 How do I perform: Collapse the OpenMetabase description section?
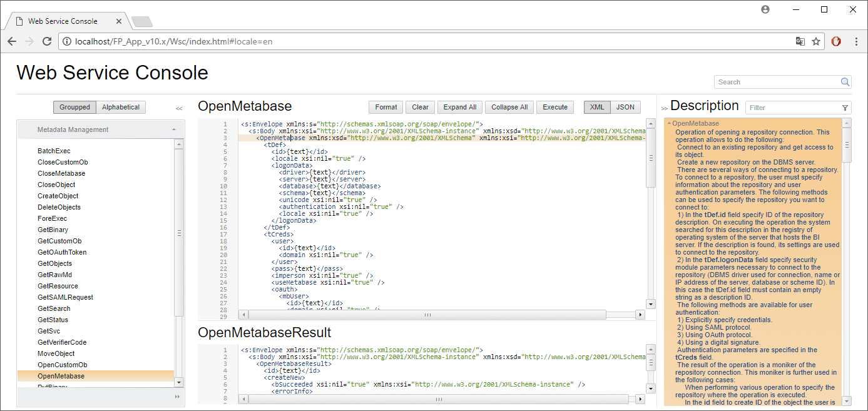pos(669,124)
